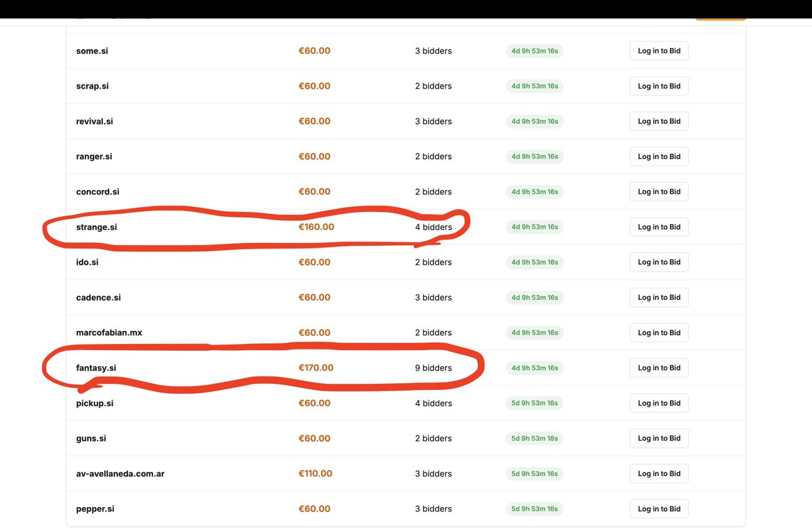Click the €60.00 price for pepper.si
The height and width of the screenshot is (528, 812).
314,508
